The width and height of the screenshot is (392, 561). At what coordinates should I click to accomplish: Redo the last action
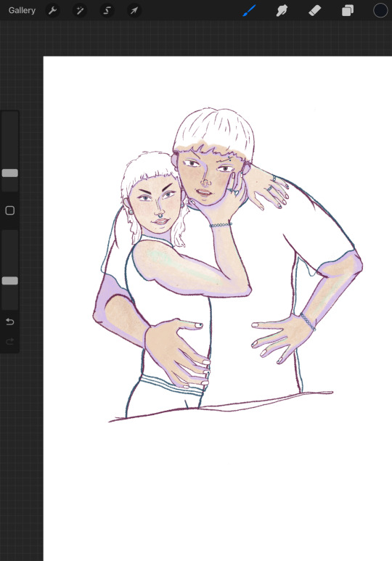pos(10,341)
